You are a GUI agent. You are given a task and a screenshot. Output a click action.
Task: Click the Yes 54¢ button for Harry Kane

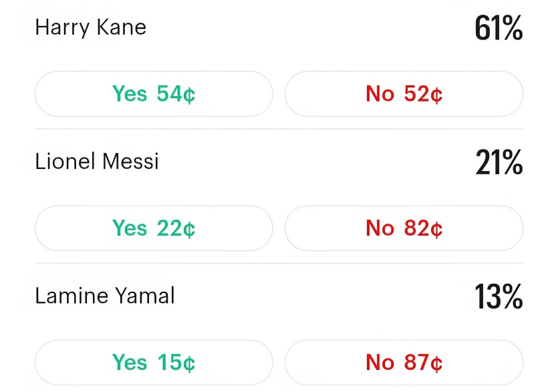(154, 94)
